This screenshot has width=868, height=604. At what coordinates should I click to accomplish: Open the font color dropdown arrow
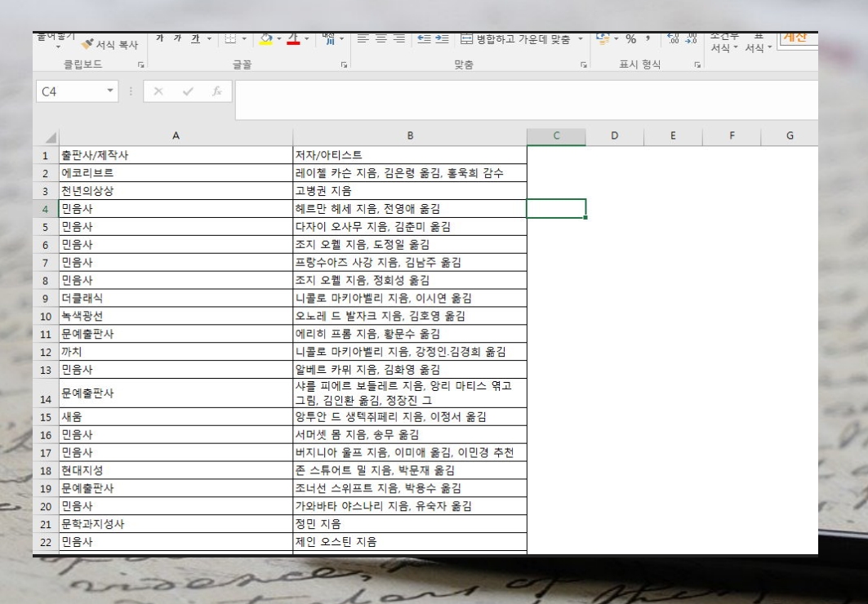coord(307,38)
